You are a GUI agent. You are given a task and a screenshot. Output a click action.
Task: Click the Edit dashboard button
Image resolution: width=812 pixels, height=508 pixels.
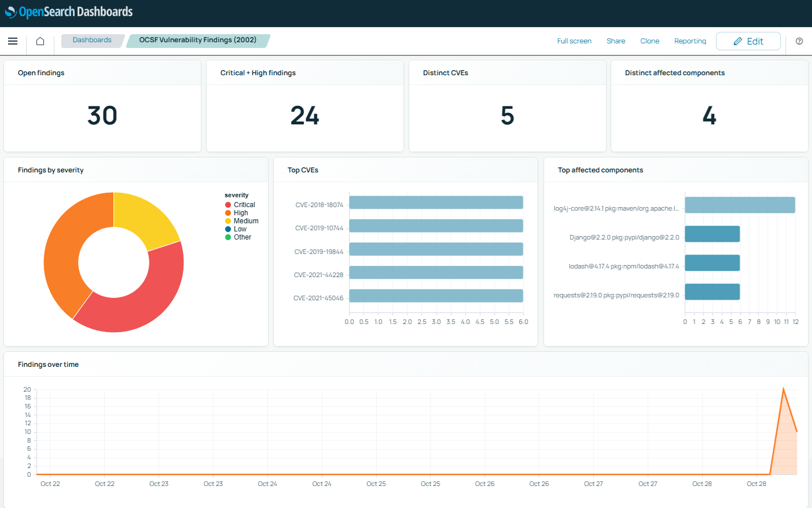[x=748, y=41]
